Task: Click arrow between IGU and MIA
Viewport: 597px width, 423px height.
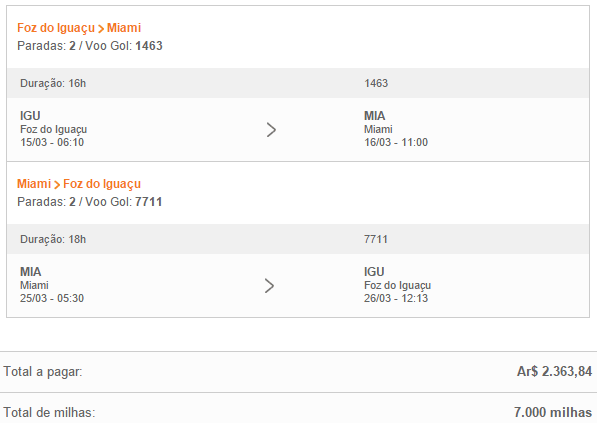Action: click(271, 130)
